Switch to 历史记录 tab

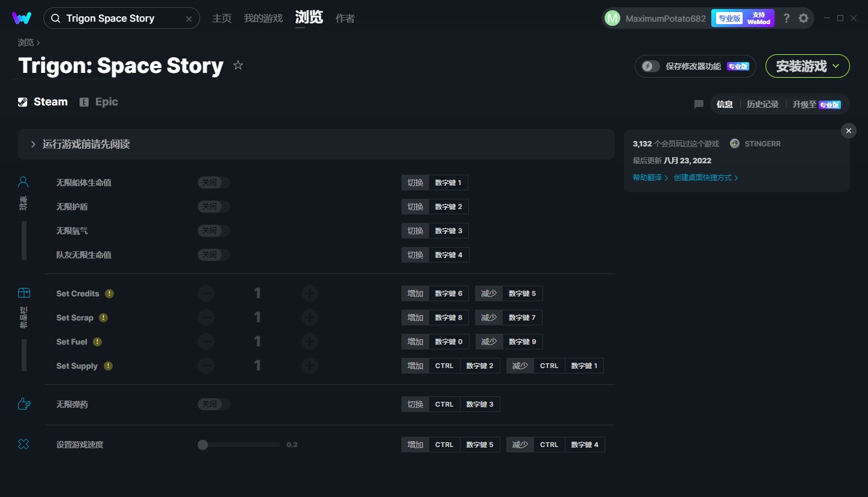pos(763,104)
